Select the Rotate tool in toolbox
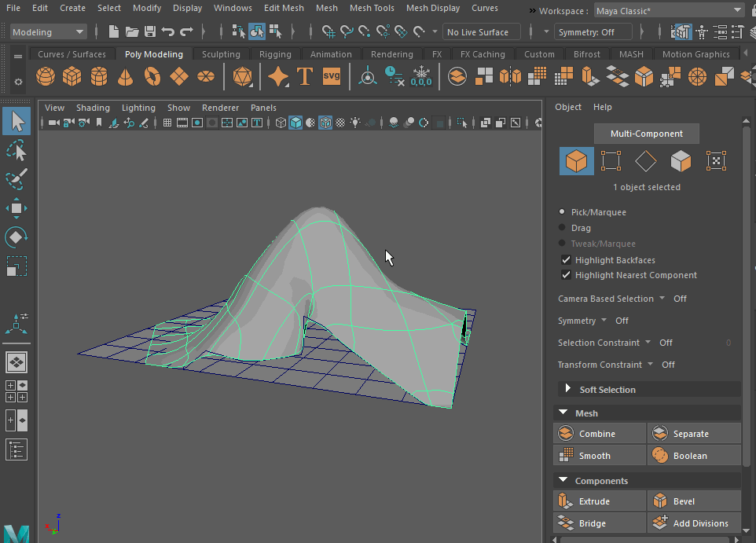Image resolution: width=756 pixels, height=543 pixels. coord(17,237)
